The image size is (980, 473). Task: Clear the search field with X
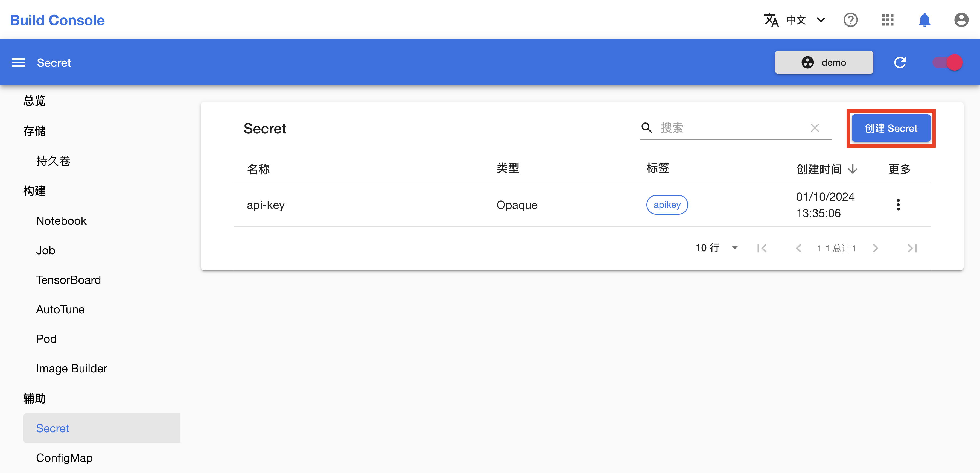tap(815, 128)
